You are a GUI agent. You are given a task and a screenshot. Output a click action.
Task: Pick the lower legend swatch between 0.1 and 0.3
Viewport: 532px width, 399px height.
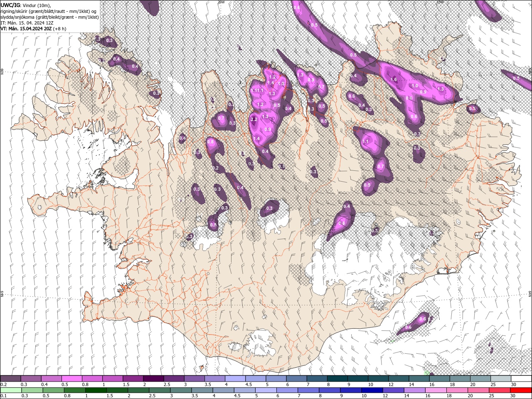pyautogui.click(x=10, y=390)
